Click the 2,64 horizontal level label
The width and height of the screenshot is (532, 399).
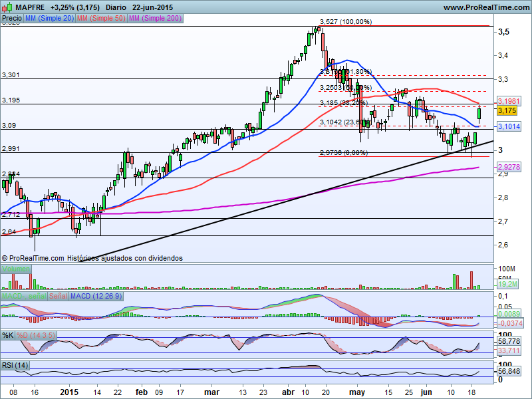pyautogui.click(x=9, y=231)
